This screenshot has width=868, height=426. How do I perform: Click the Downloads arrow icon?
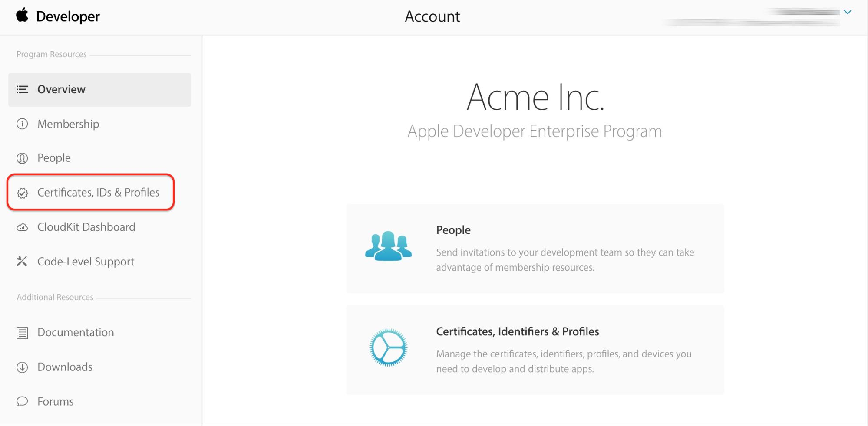point(22,367)
